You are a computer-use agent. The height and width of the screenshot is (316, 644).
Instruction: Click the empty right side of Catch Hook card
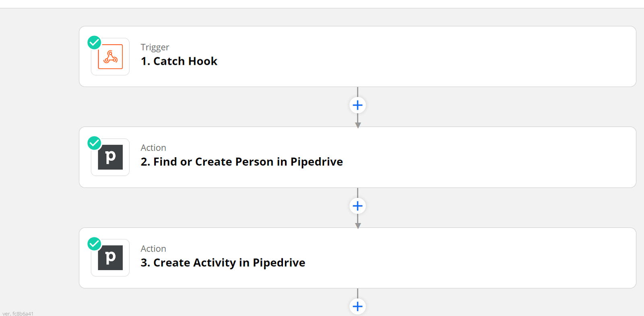tap(483, 56)
